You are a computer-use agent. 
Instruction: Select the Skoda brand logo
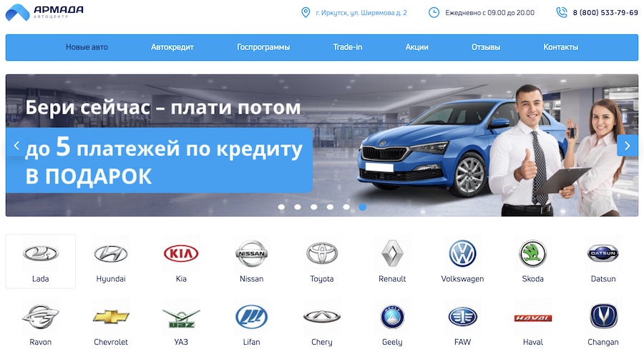(x=532, y=253)
